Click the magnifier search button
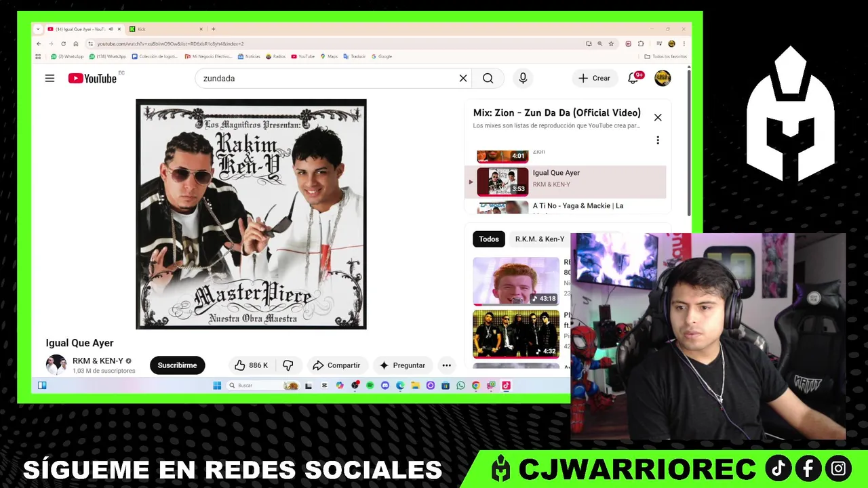This screenshot has height=488, width=868. point(488,79)
